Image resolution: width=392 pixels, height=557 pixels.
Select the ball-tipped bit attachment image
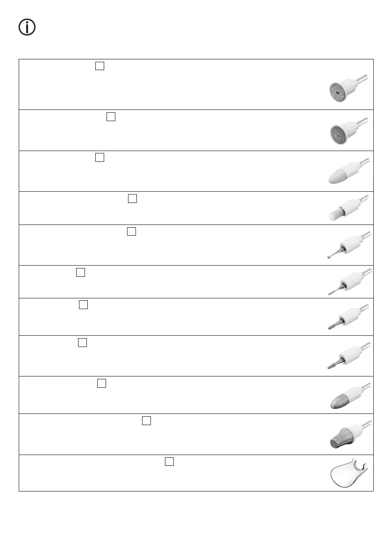(348, 246)
